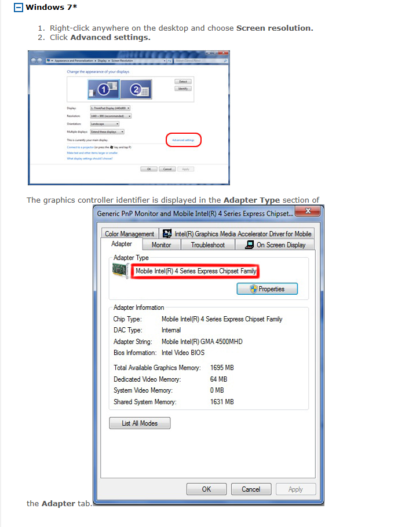Click Apply in the Screen Resolution window
This screenshot has height=527, width=420.
[x=185, y=169]
